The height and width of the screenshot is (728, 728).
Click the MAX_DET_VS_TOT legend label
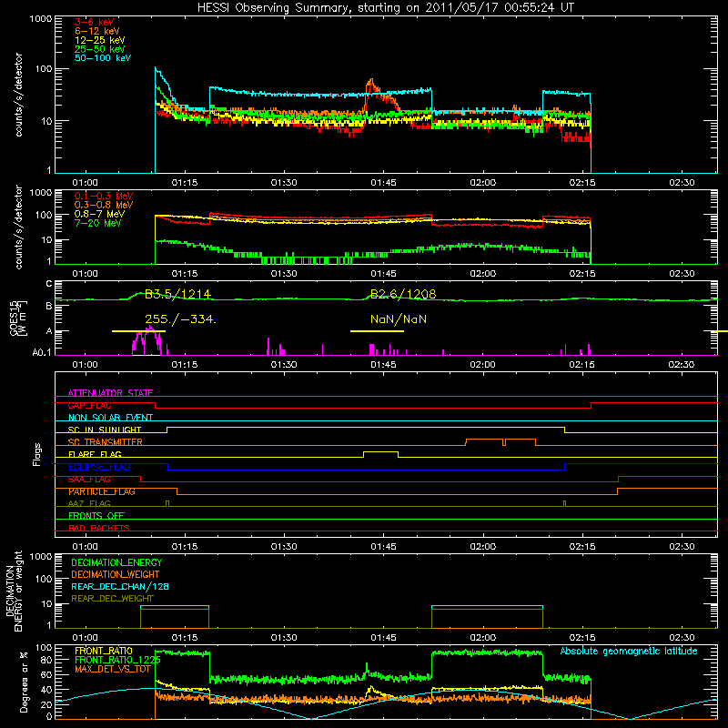pyautogui.click(x=113, y=669)
